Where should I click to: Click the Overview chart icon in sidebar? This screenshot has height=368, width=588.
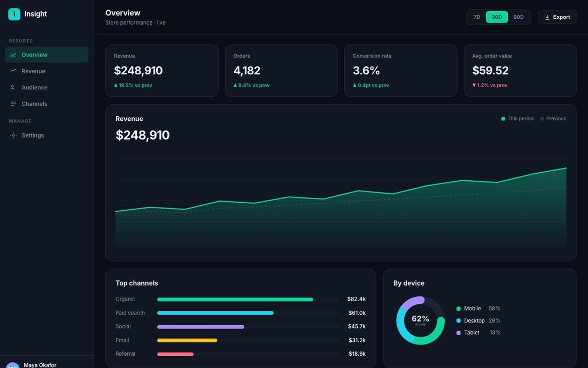pos(13,55)
